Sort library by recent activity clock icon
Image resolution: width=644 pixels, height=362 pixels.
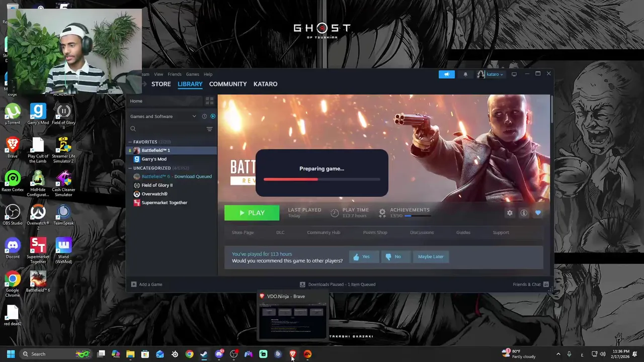pos(204,116)
